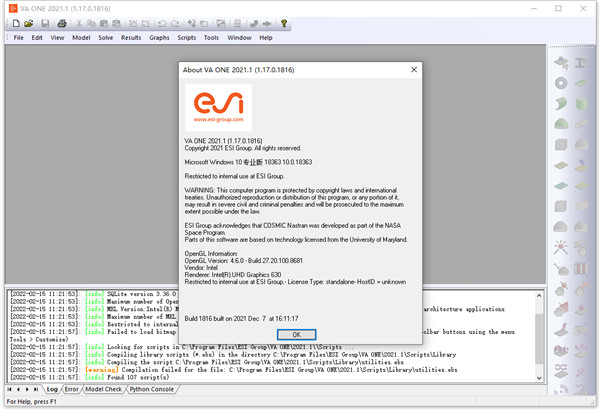Select the ring-shaped subsystem tool
The height and width of the screenshot is (410, 600).
click(561, 83)
